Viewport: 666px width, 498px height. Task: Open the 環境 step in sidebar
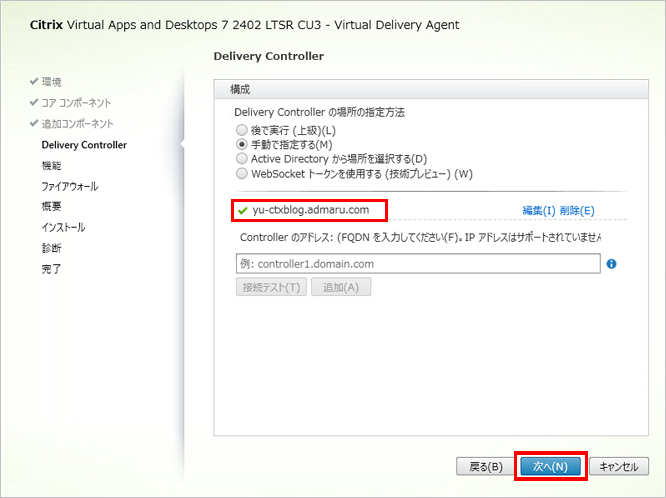(x=51, y=82)
